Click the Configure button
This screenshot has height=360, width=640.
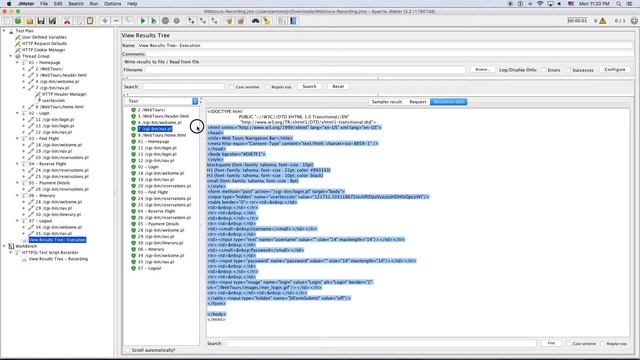coord(615,70)
